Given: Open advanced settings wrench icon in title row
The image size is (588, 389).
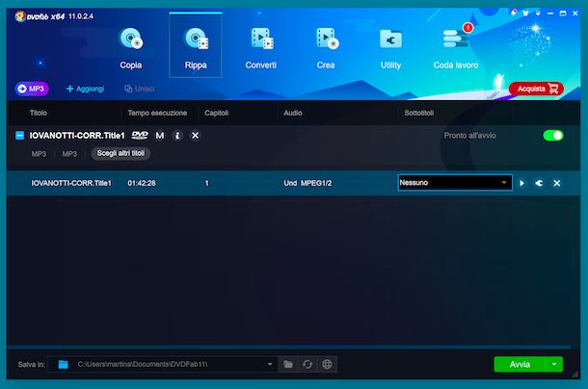Looking at the screenshot, I should [539, 183].
